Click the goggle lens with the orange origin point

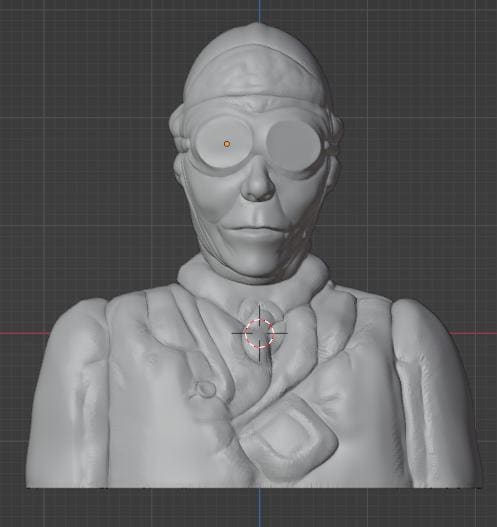(222, 145)
